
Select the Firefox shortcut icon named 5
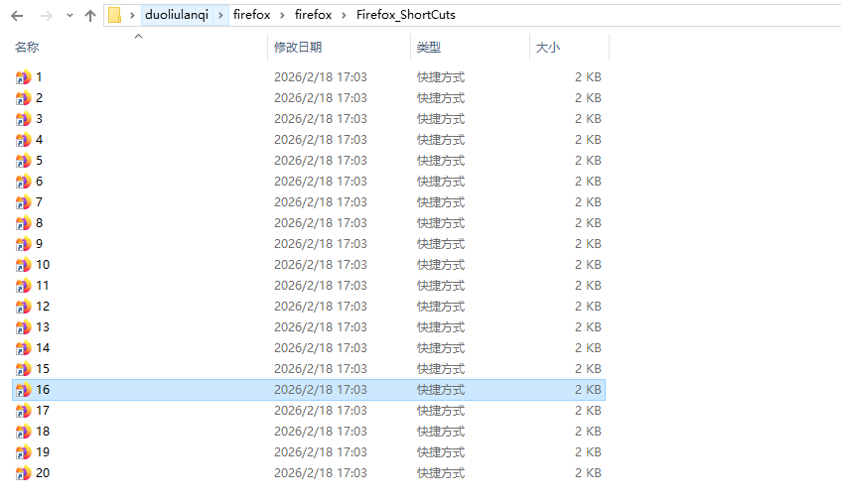pos(24,161)
